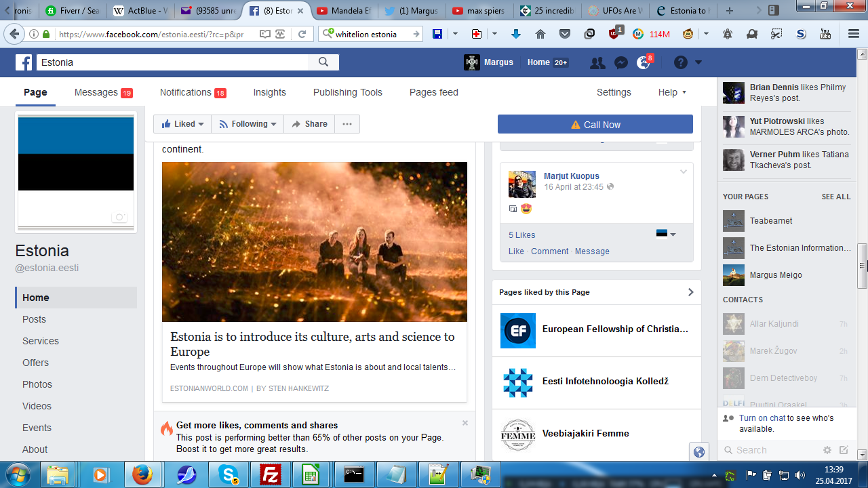Open Firefox from the taskbar
Viewport: 868px width, 488px height.
[142, 474]
